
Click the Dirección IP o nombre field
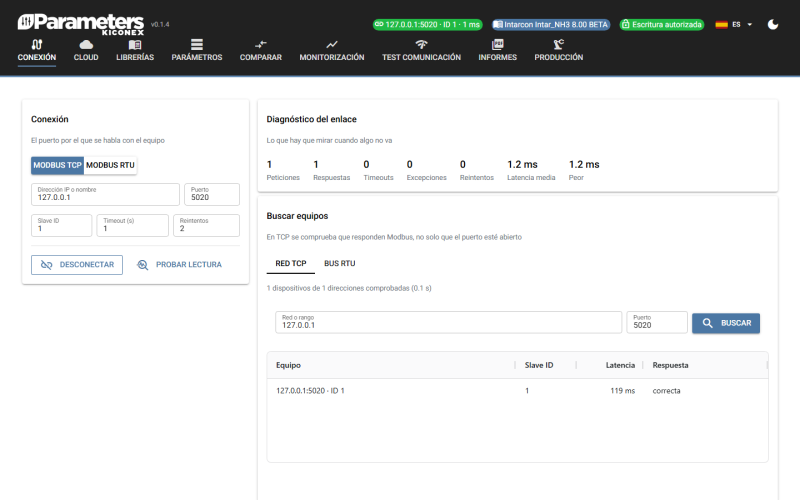tap(105, 194)
